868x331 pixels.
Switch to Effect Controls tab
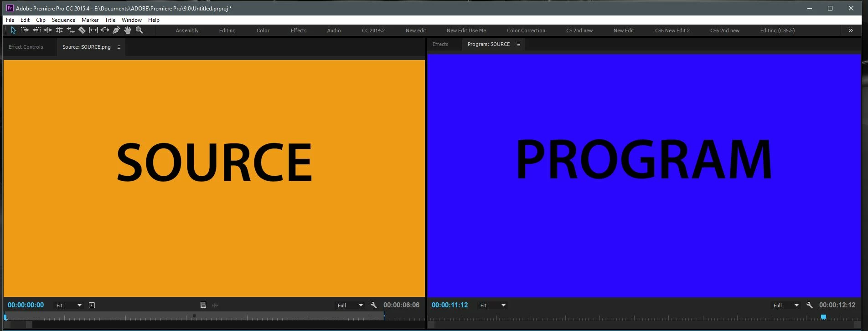26,47
